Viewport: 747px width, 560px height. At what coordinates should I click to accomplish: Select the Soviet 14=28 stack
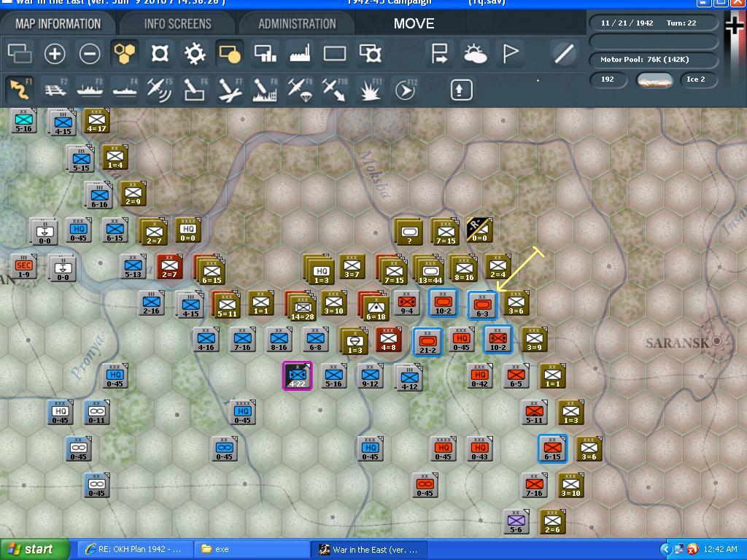tap(301, 306)
